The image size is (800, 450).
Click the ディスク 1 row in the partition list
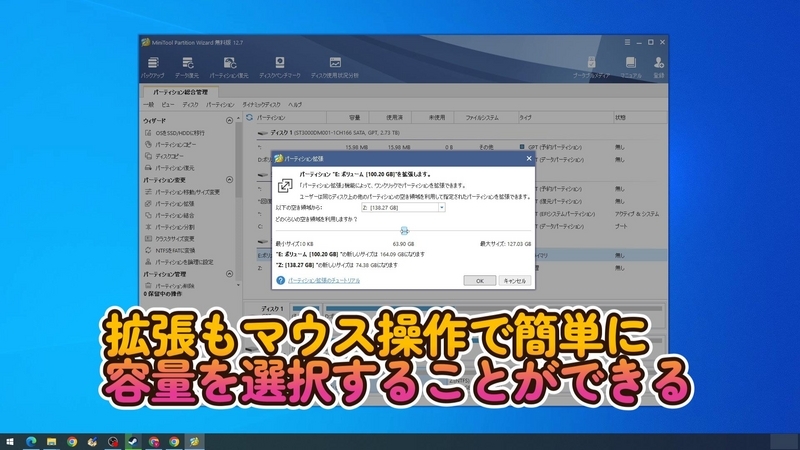(461, 133)
